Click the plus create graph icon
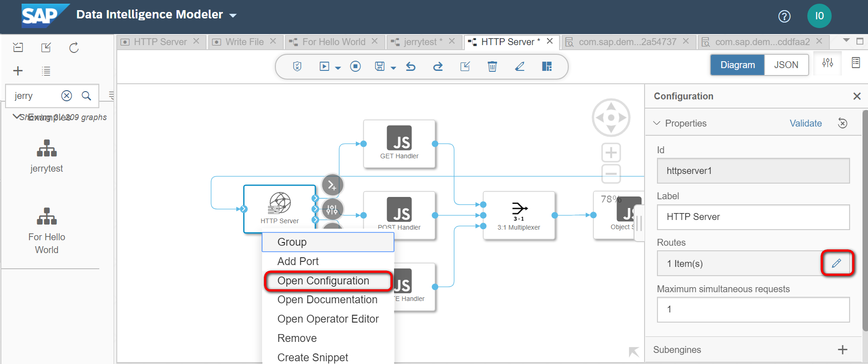The width and height of the screenshot is (868, 364). click(x=18, y=71)
